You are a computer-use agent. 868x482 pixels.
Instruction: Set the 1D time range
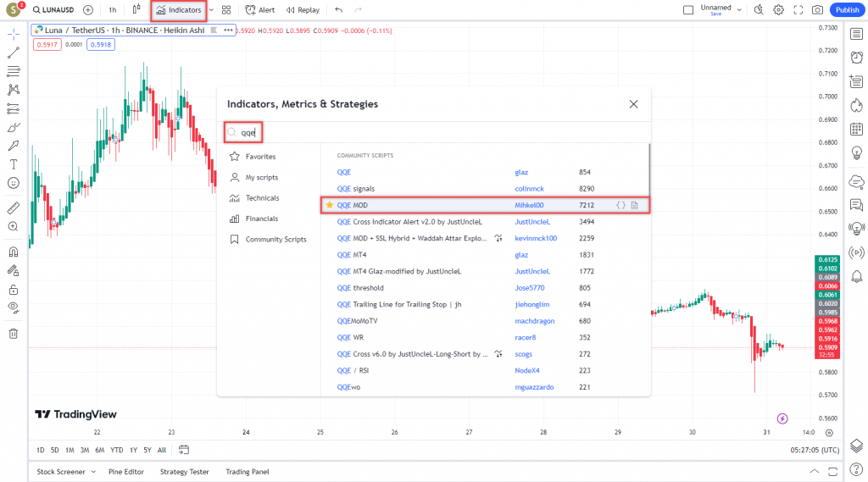pos(41,451)
